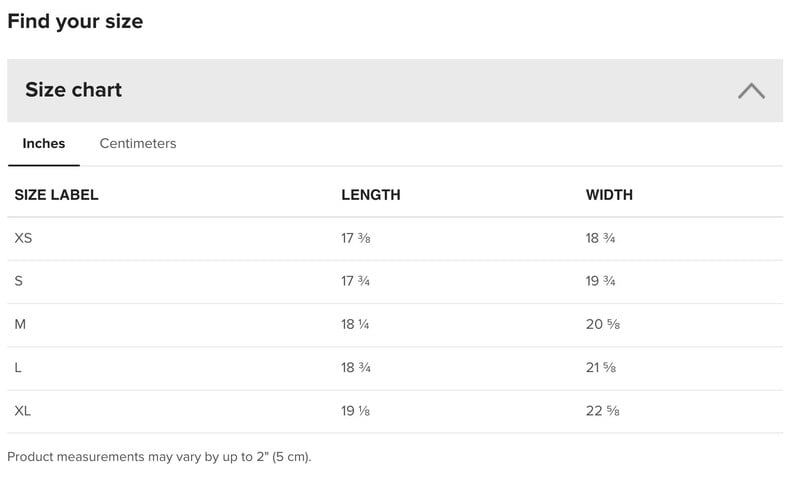Select the XS size row label
The height and width of the screenshot is (479, 794).
23,238
